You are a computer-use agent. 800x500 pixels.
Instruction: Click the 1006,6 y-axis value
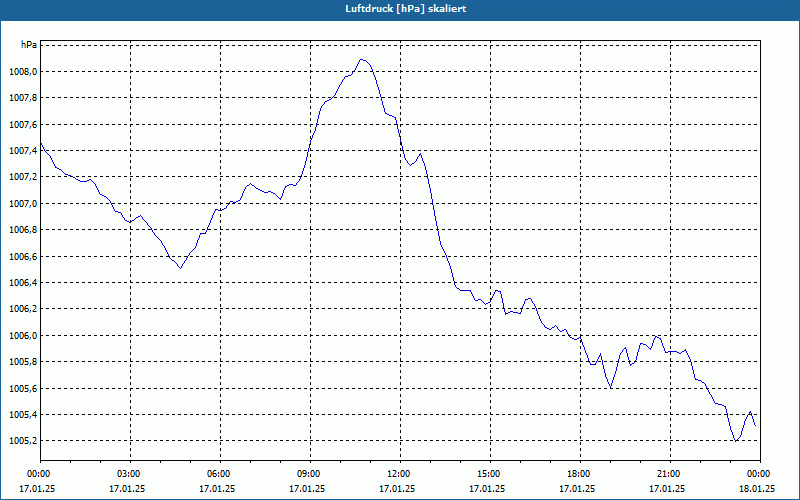[23, 256]
